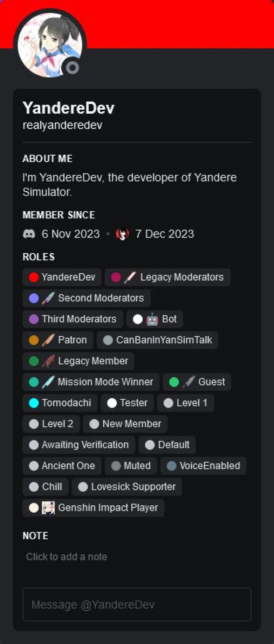The height and width of the screenshot is (644, 274).
Task: Click the offline status indicator icon
Action: (x=72, y=68)
